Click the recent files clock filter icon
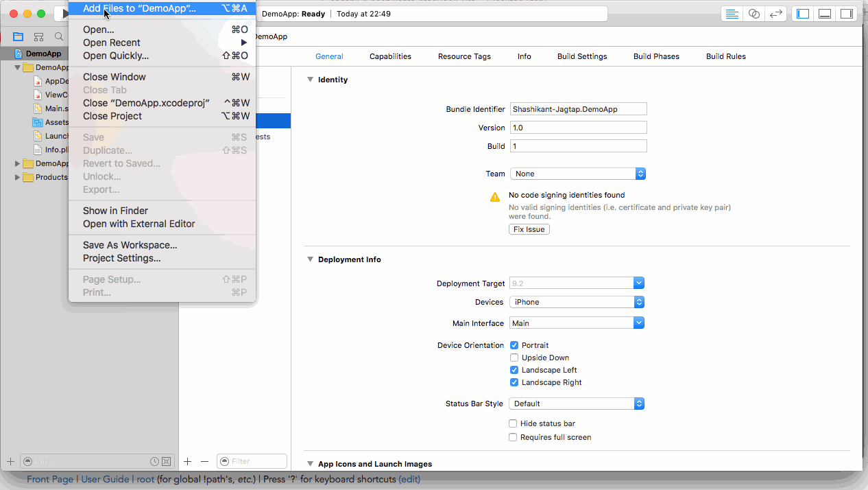The height and width of the screenshot is (490, 868). (x=155, y=462)
